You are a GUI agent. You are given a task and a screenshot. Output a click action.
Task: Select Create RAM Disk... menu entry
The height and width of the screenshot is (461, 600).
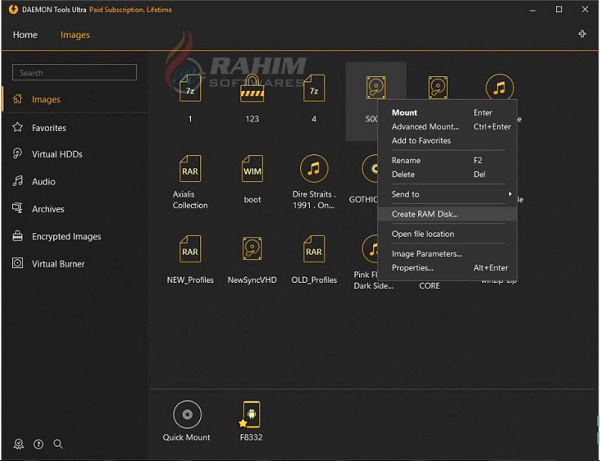pyautogui.click(x=447, y=214)
